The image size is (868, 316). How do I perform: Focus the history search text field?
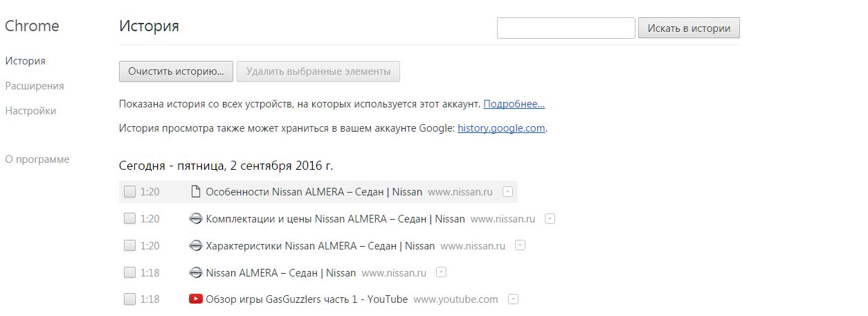pyautogui.click(x=566, y=28)
